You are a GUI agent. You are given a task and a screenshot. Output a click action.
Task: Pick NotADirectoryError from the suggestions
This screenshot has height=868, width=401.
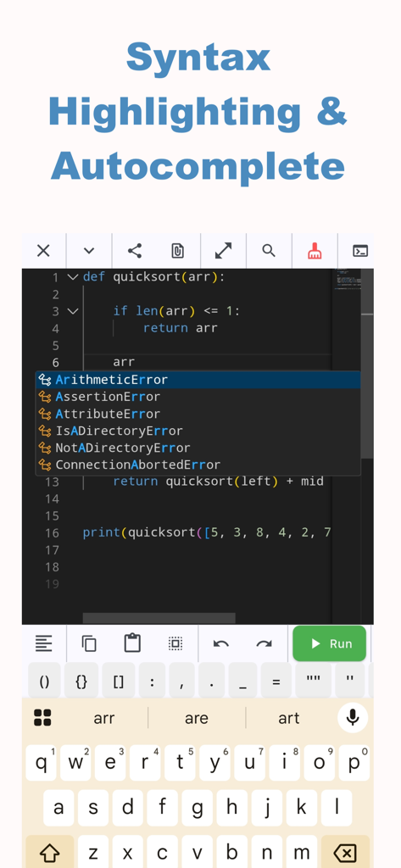point(198,448)
